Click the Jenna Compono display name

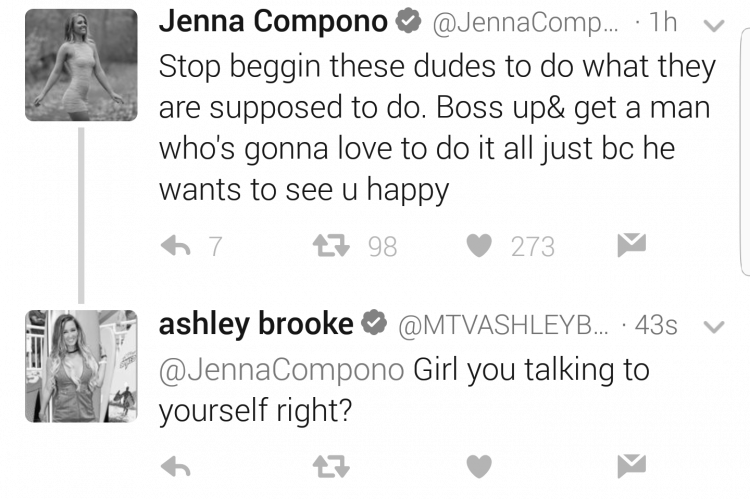pyautogui.click(x=273, y=22)
